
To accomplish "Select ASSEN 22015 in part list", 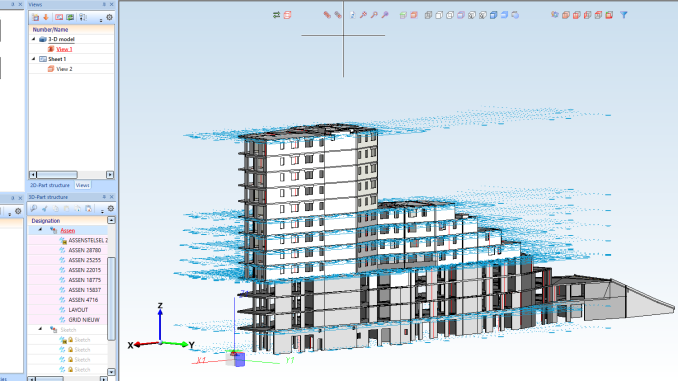I will (x=84, y=270).
